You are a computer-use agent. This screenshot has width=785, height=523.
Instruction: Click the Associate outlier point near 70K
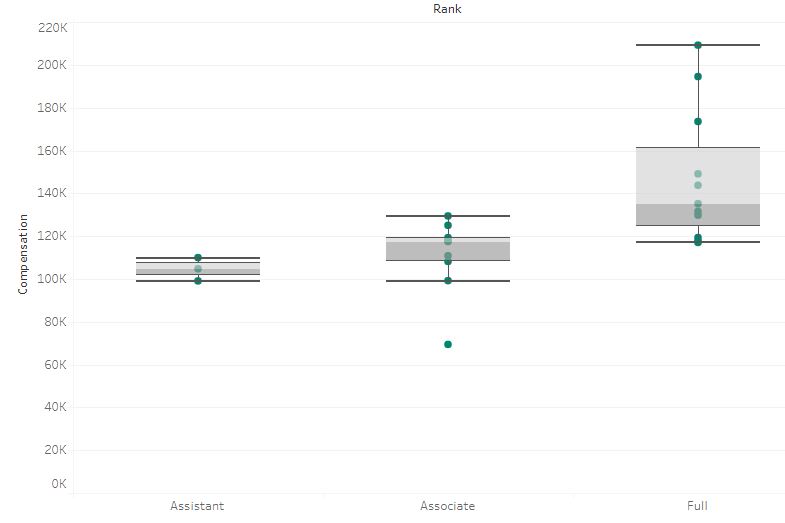click(448, 344)
